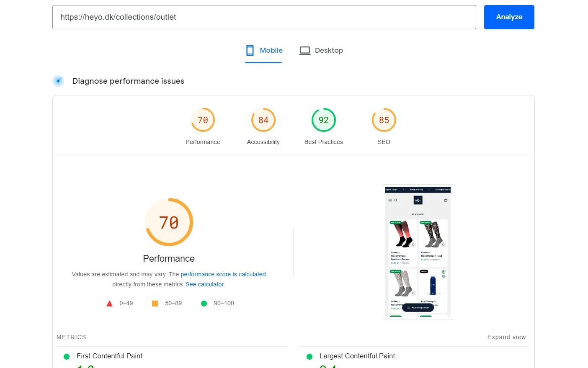
Task: Click the 'Accessibility' label under the gauge
Action: 263,142
